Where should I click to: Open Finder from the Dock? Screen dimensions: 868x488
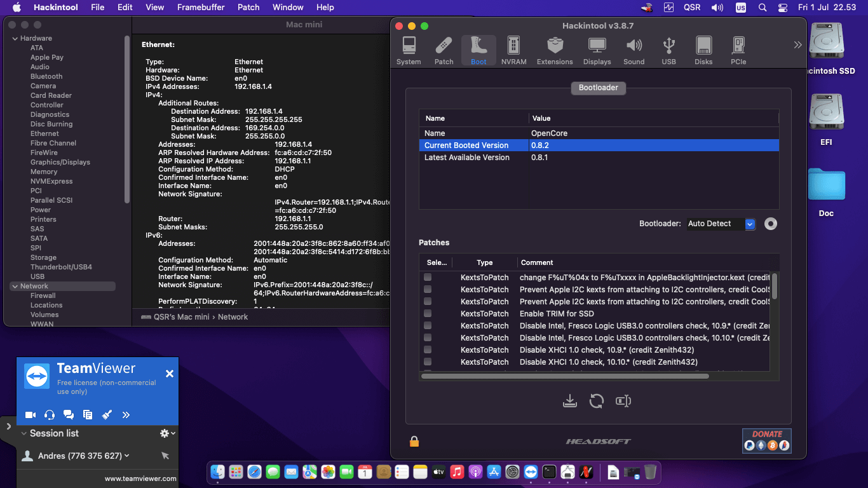(x=217, y=472)
